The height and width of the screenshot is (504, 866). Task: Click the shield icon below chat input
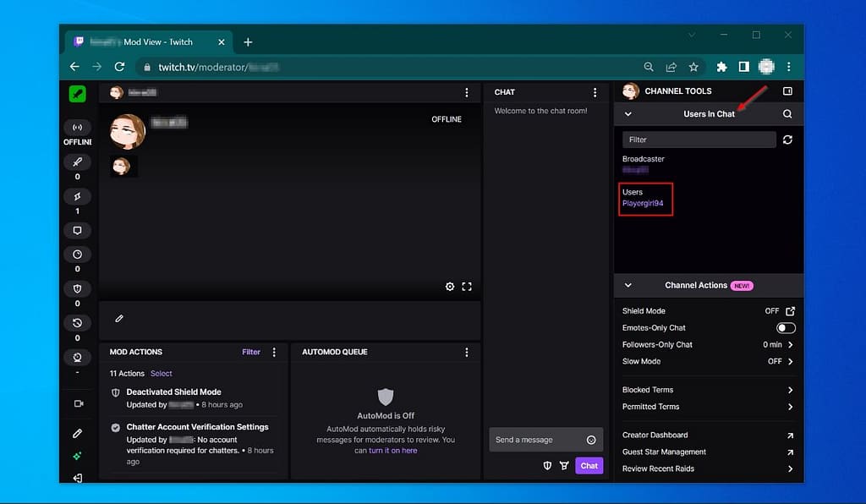(x=547, y=465)
